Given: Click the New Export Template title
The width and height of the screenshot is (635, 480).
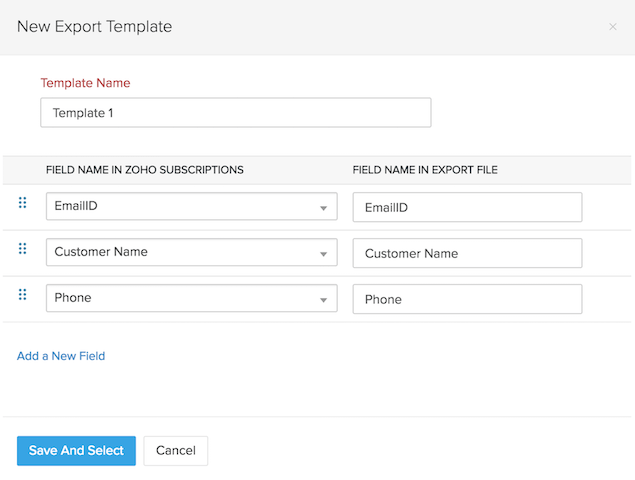Looking at the screenshot, I should [95, 27].
